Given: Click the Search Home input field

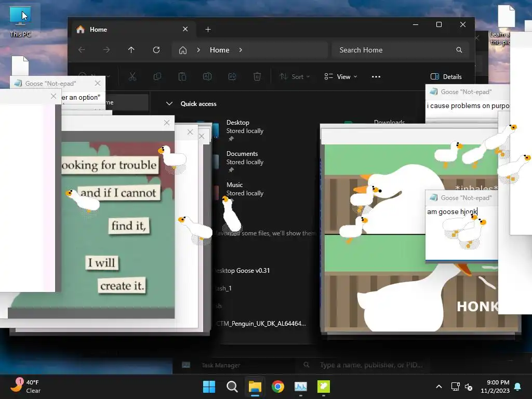Looking at the screenshot, I should (401, 50).
